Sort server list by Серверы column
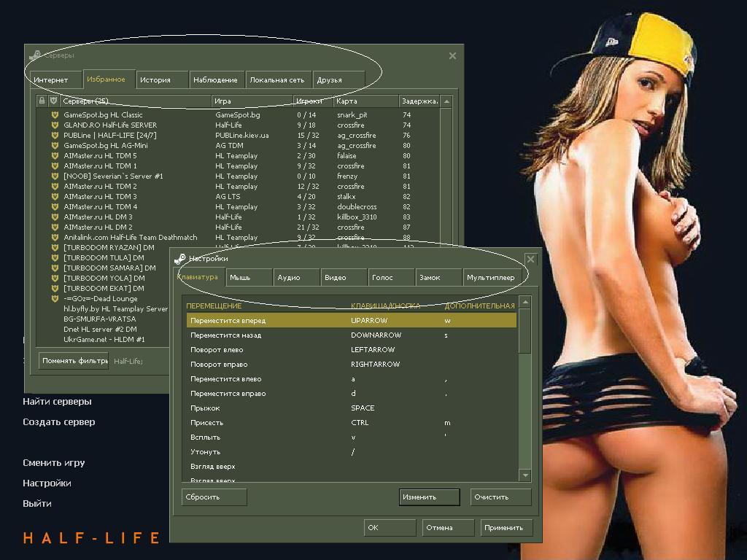The image size is (747, 560). tap(135, 101)
